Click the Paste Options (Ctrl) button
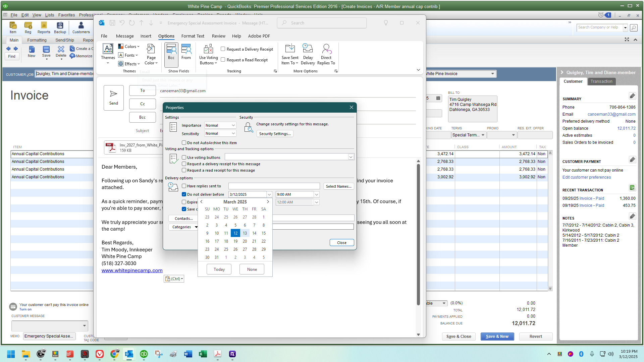644x362 pixels. pos(174,279)
